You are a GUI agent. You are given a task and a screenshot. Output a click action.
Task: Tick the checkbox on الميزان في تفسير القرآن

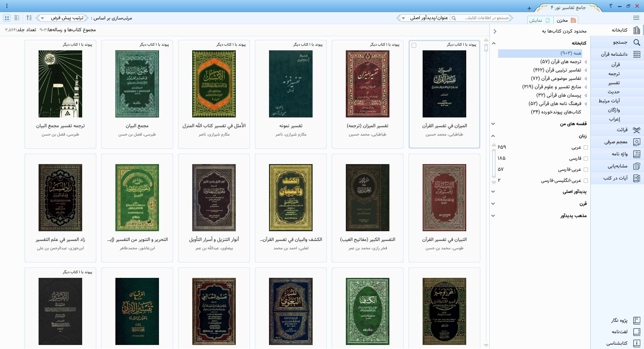click(x=414, y=45)
